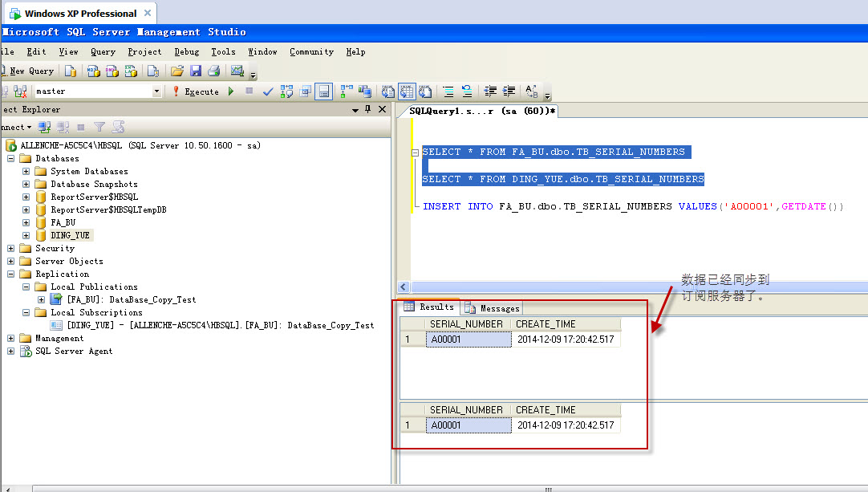Click the Object Explorer Disconnect icon

63,128
